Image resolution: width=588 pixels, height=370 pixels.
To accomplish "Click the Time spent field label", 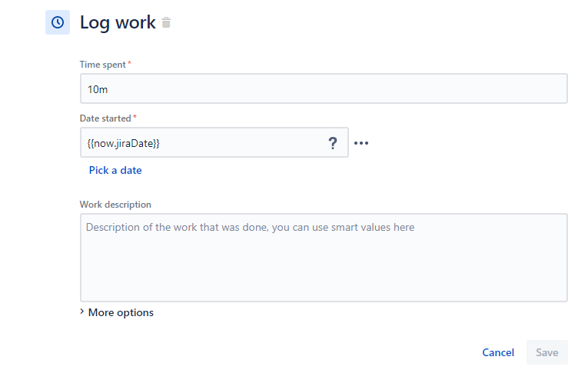I will 102,65.
